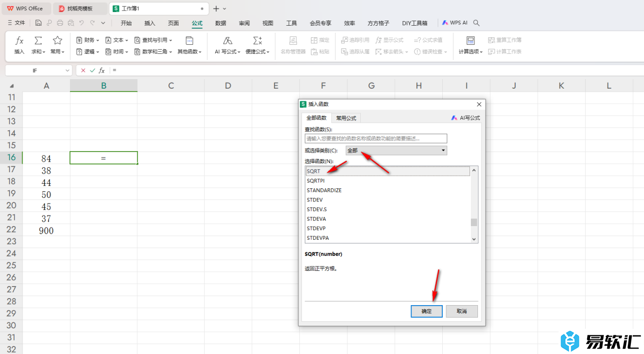Click the 名称管理器 icon
The height and width of the screenshot is (354, 644).
tap(293, 41)
